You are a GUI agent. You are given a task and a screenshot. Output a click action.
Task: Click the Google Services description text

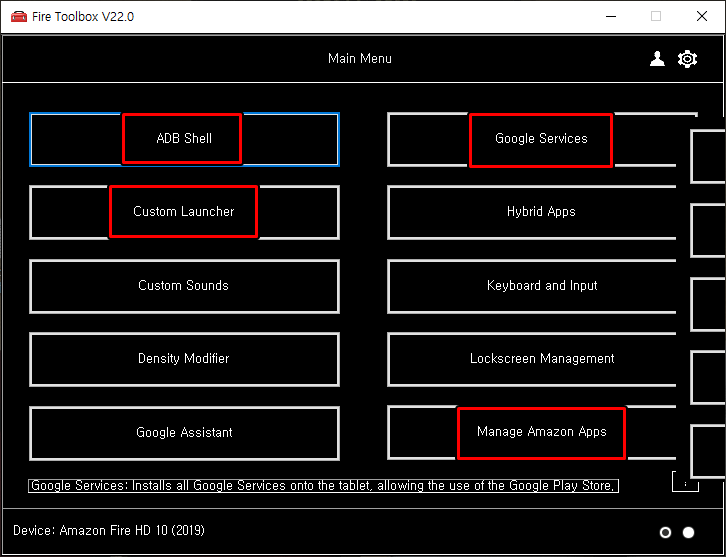click(x=323, y=486)
